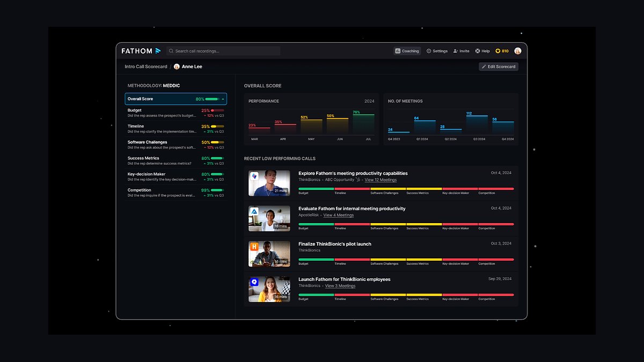644x362 pixels.
Task: Click the 21 mins duration badge
Action: click(x=281, y=191)
